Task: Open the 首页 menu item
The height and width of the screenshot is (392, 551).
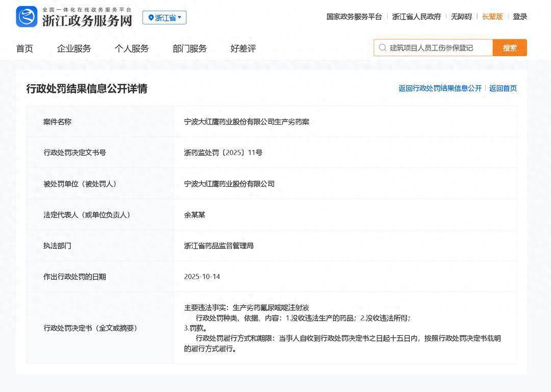Action: 24,48
